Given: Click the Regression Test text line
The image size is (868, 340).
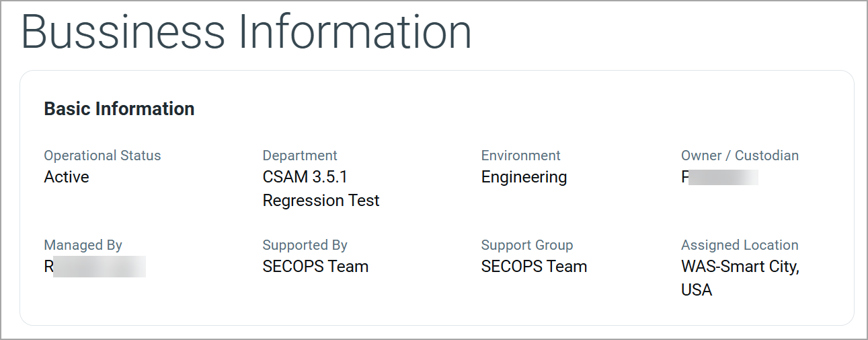Looking at the screenshot, I should pos(321,201).
